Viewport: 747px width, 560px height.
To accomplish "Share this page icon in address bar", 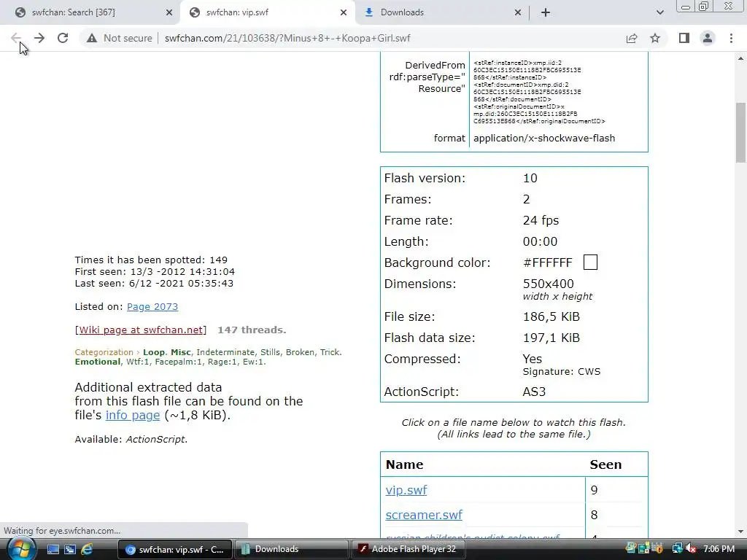I will (632, 38).
